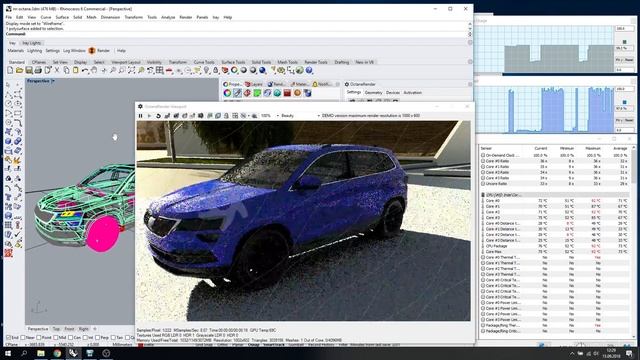Click the green square icon in Properties panel
This screenshot has height=360, width=640.
point(257,93)
